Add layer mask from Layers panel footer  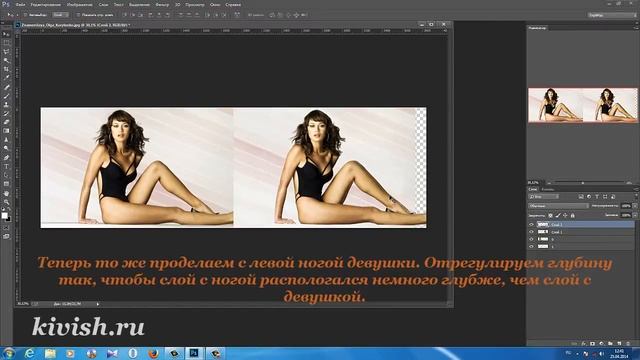coord(592,344)
